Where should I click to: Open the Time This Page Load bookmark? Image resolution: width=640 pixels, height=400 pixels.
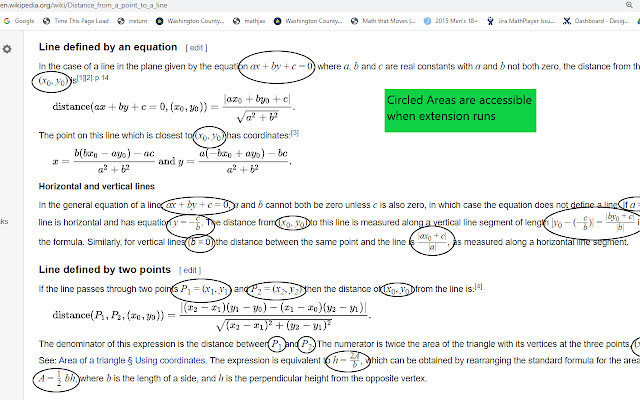pos(76,21)
